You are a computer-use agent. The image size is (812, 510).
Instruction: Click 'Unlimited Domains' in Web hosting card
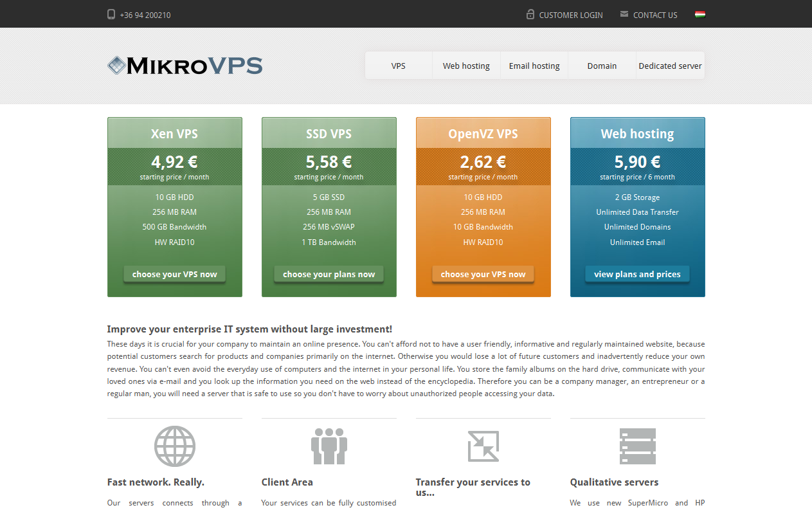tap(638, 227)
